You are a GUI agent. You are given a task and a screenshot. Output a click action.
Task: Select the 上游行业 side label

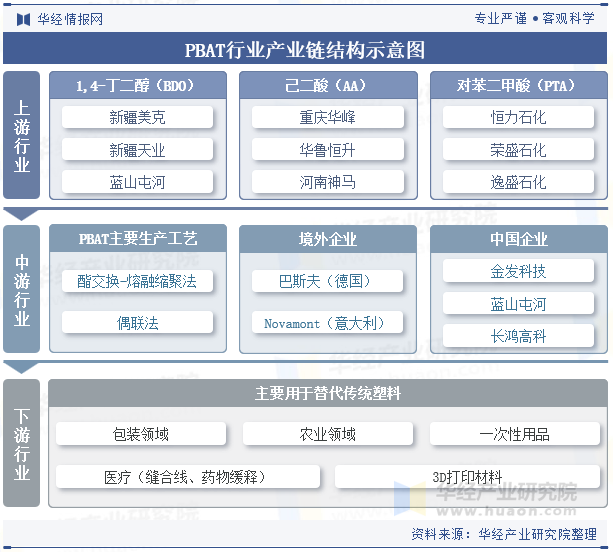tap(22, 135)
